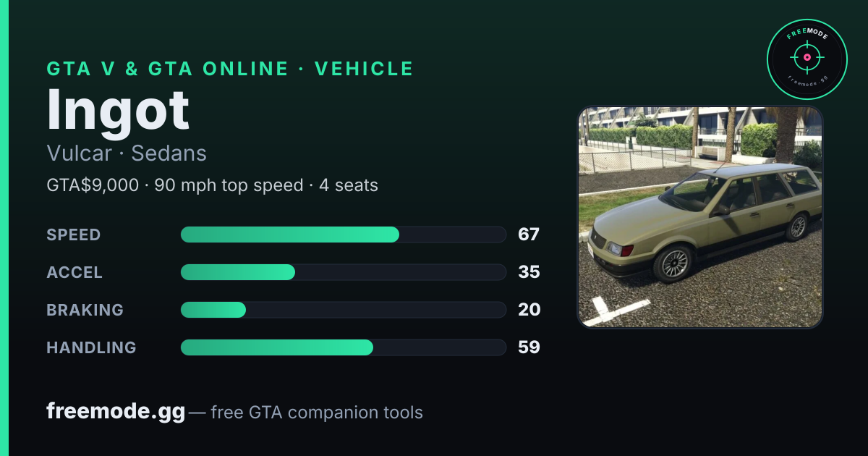868x456 pixels.
Task: Click the braking value 20
Action: (x=529, y=310)
